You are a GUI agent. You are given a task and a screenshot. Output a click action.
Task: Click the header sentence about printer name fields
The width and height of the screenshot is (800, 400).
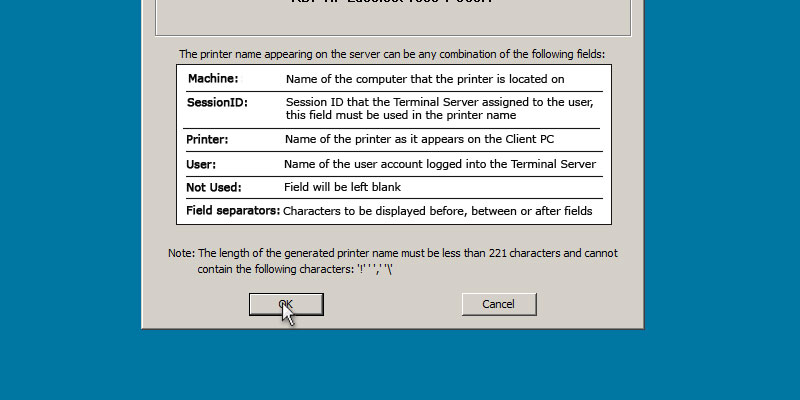(392, 54)
